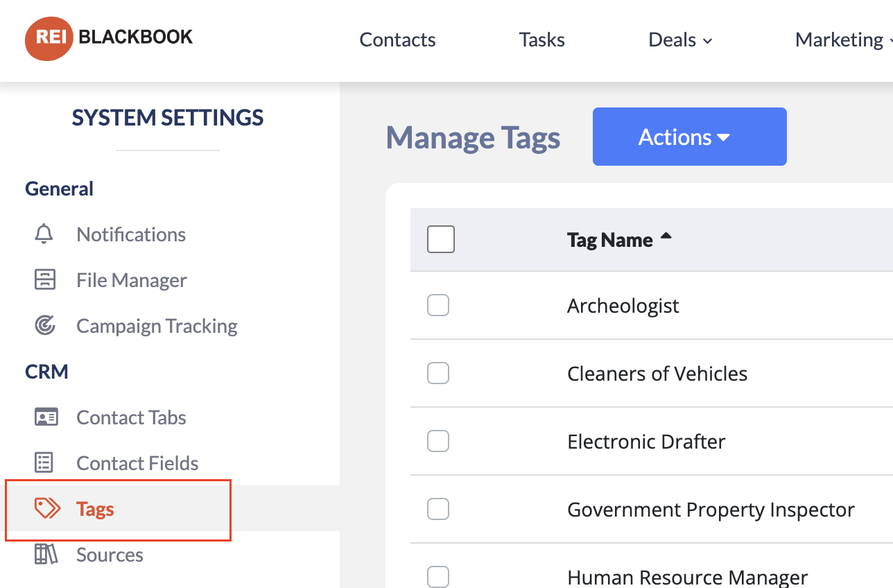Click the Sources books icon
The width and height of the screenshot is (893, 588).
click(x=46, y=555)
